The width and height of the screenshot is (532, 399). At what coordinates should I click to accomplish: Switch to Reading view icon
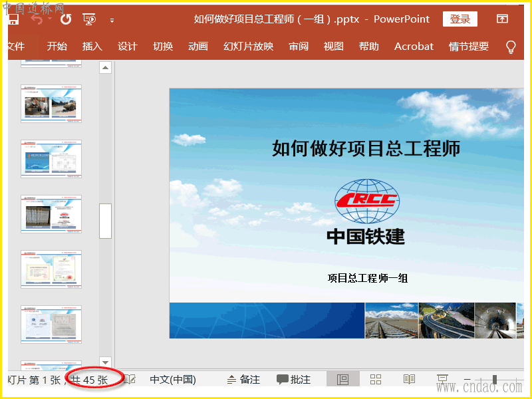tap(409, 379)
